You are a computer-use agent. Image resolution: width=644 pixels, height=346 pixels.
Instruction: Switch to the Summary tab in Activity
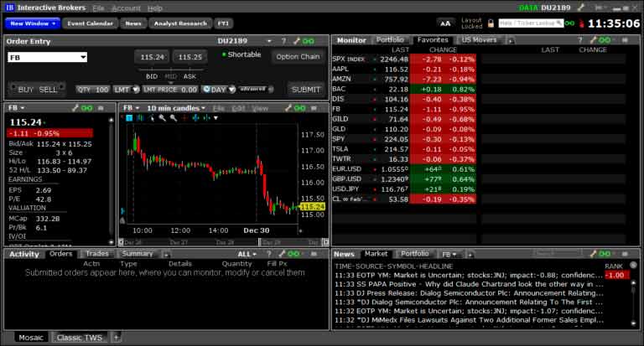pos(138,254)
